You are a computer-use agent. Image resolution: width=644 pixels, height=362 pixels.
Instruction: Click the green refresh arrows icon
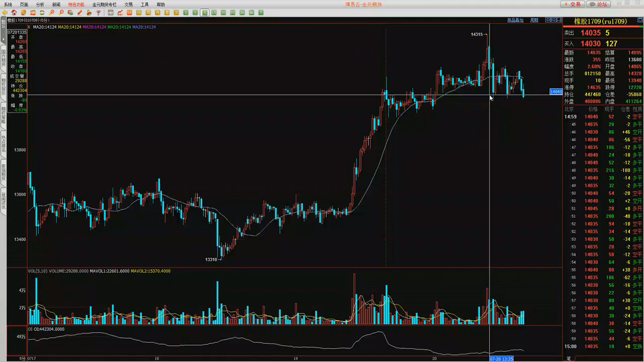tap(42, 13)
